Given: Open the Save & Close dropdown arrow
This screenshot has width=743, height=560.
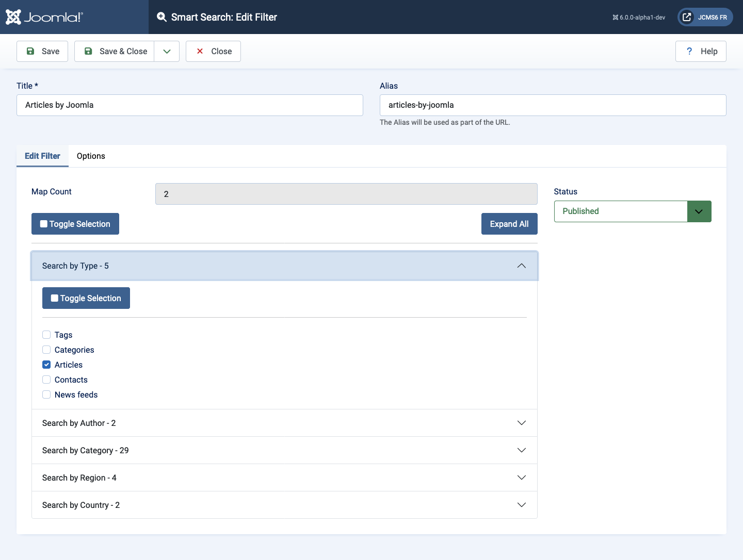Looking at the screenshot, I should tap(167, 51).
